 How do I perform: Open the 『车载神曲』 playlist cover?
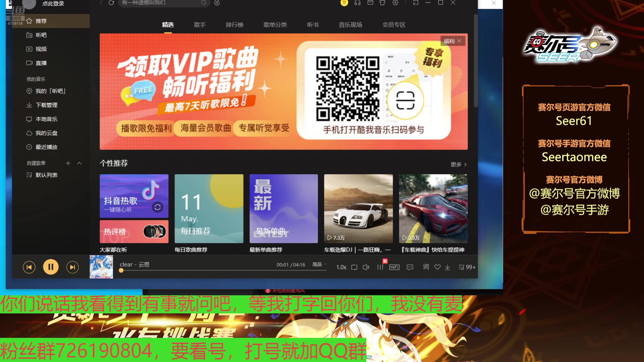433,208
